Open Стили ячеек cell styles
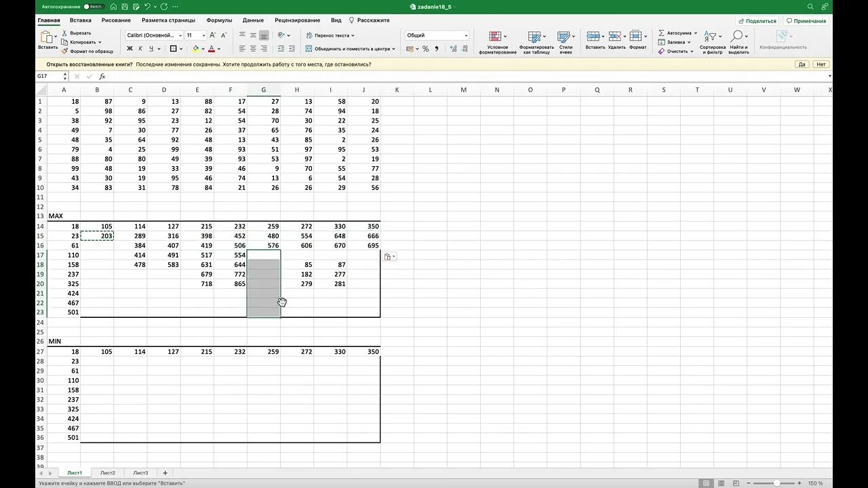Viewport: 868px width, 488px height. pos(566,42)
